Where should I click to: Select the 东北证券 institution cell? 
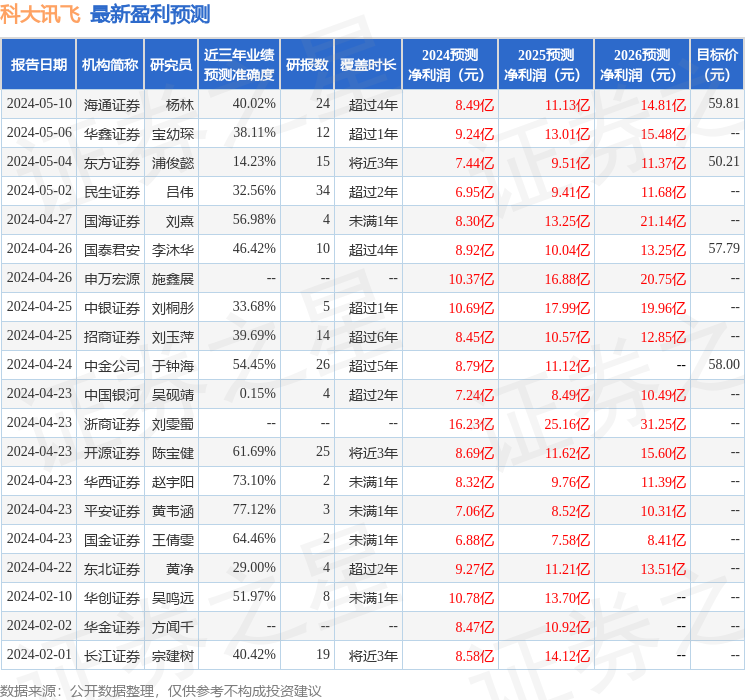[112, 568]
